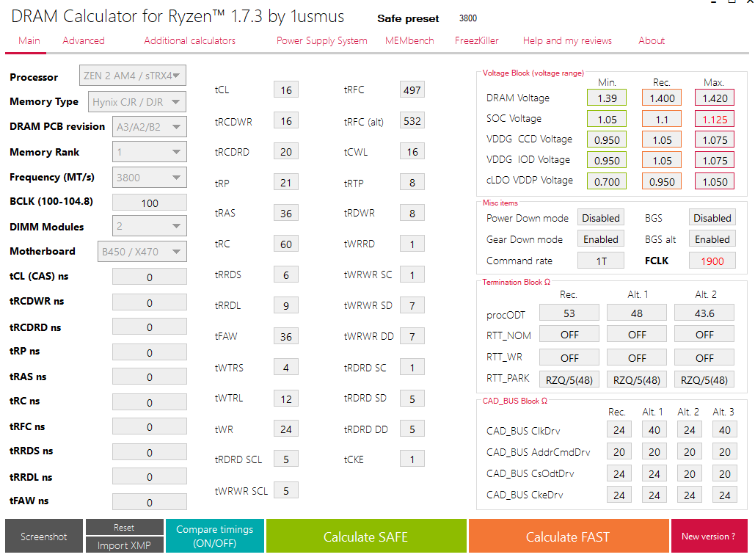
Task: Click the Gear Down mode Enabled field
Action: (601, 239)
